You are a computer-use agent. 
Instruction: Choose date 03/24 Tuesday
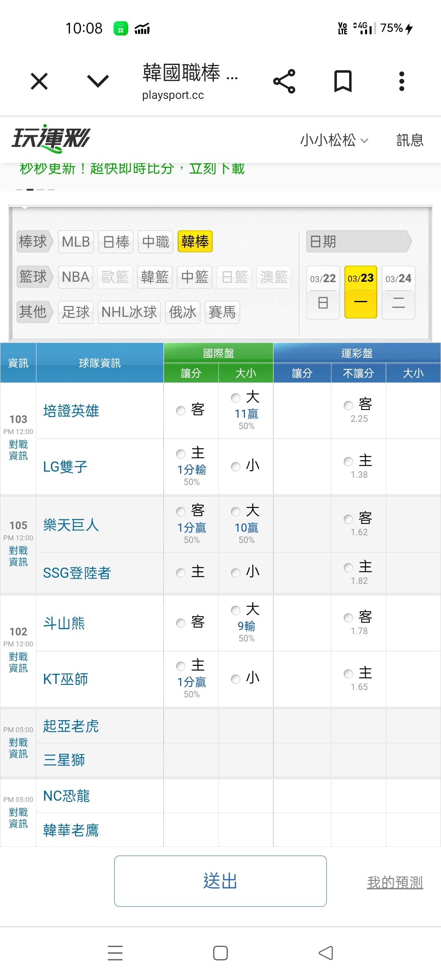pos(399,292)
